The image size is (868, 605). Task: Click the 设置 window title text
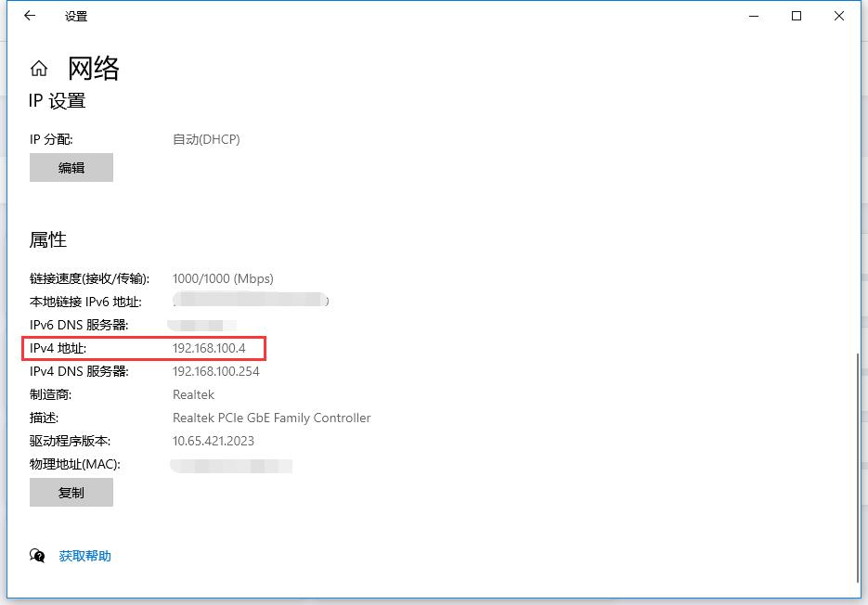[x=76, y=16]
